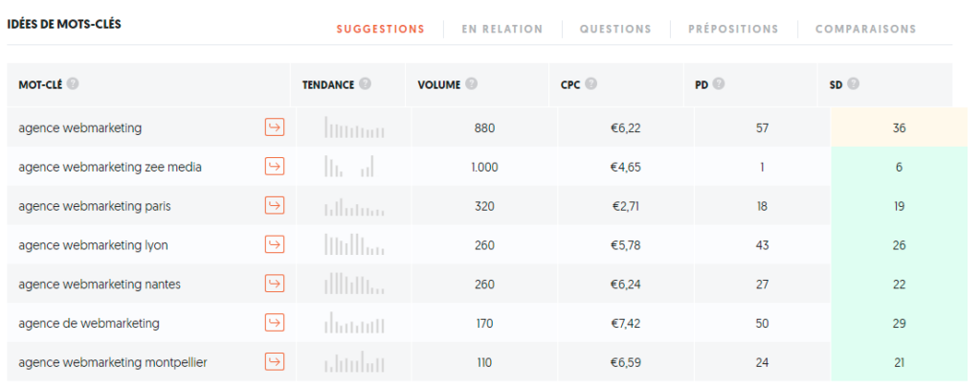Viewport: 980px width, 389px height.
Task: Click arrow icon for agence de webmarketing
Action: pos(275,323)
